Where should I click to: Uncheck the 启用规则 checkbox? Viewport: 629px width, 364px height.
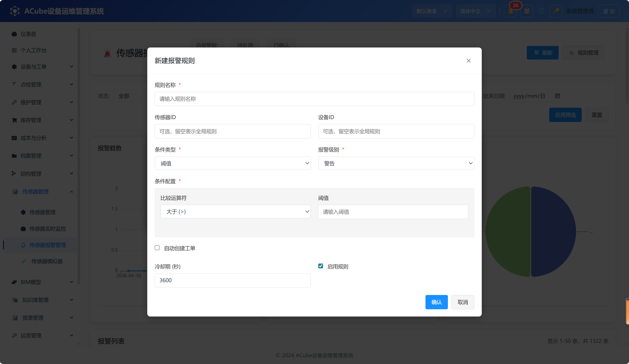tap(320, 266)
